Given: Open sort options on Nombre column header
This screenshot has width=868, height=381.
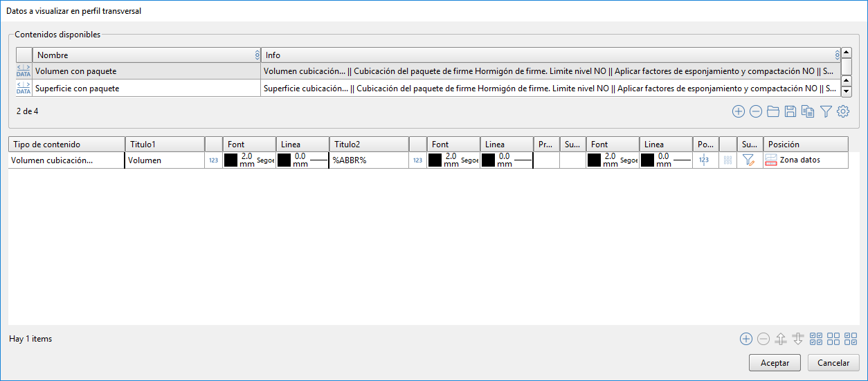Looking at the screenshot, I should click(x=257, y=55).
